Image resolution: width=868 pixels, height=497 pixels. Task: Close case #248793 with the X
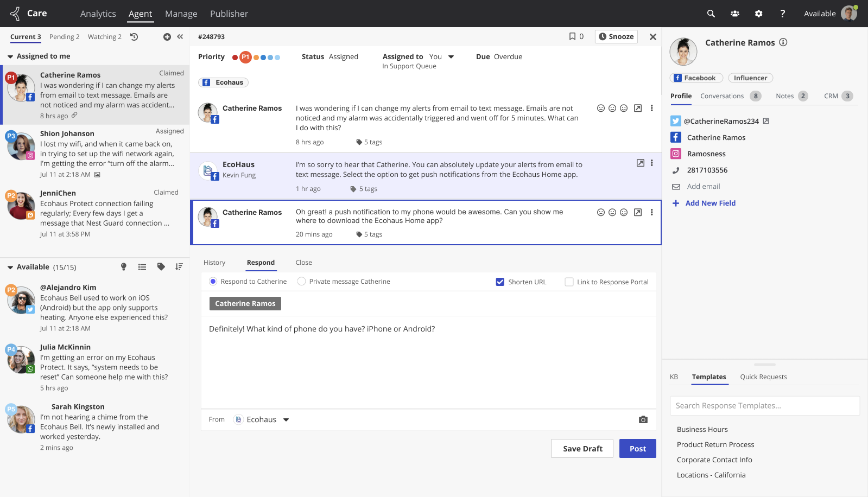coord(653,37)
